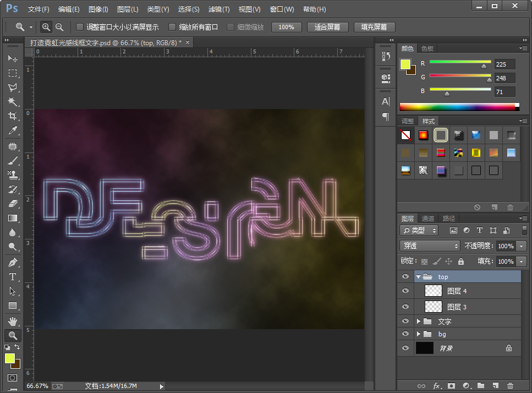Open the 滤镜(T) menu
This screenshot has height=393, width=532.
tap(219, 9)
